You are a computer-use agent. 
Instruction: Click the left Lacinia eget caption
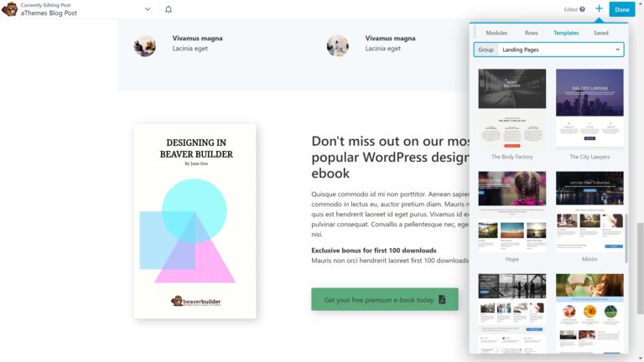[190, 49]
